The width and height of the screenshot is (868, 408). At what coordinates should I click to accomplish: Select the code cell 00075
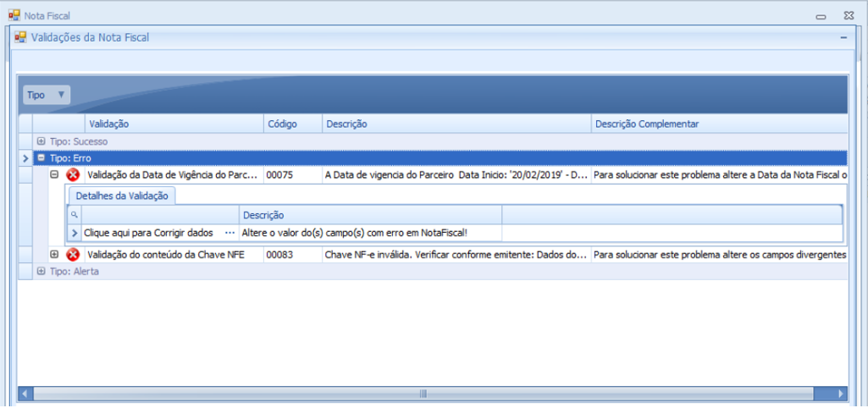point(293,175)
